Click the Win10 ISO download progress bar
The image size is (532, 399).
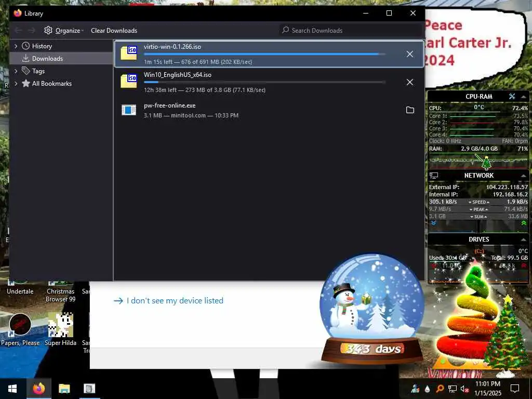pos(264,82)
